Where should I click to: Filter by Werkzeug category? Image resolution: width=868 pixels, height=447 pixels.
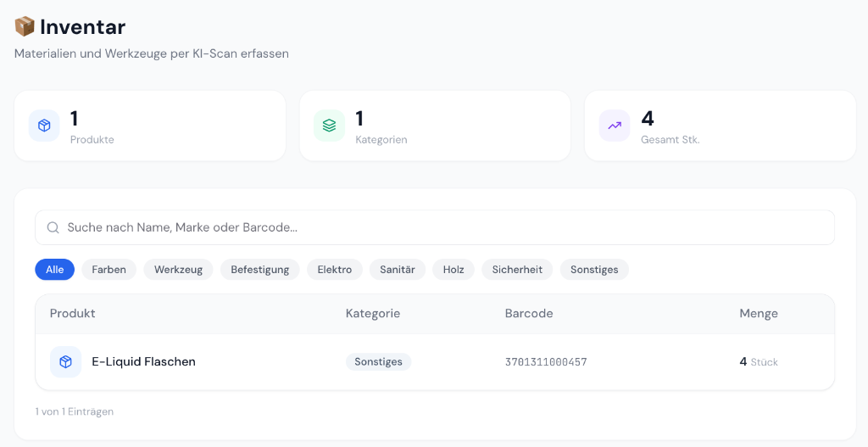(178, 270)
